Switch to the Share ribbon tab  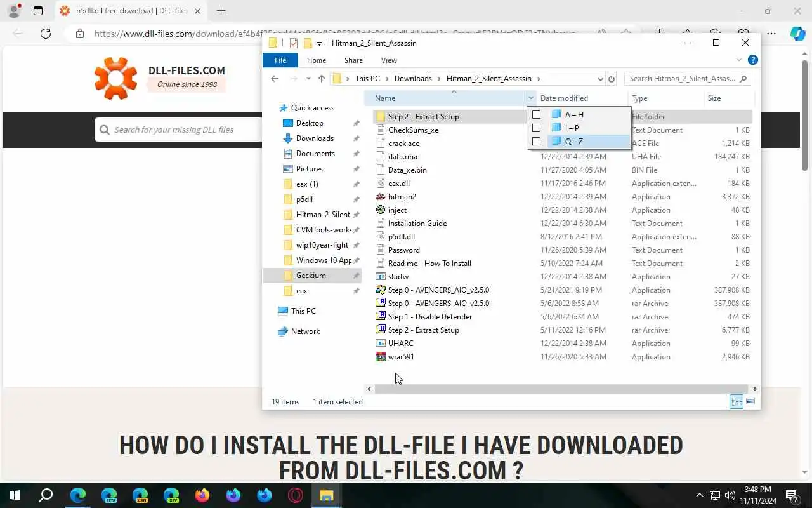pyautogui.click(x=353, y=60)
